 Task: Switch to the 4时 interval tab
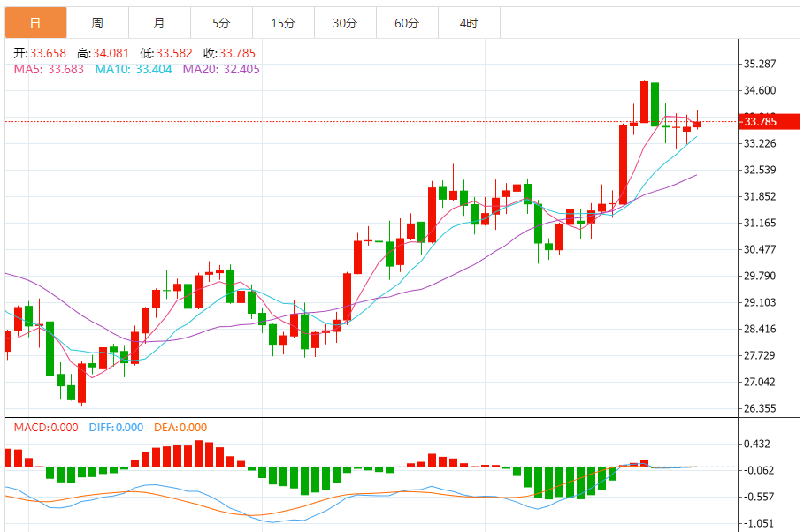pos(469,23)
